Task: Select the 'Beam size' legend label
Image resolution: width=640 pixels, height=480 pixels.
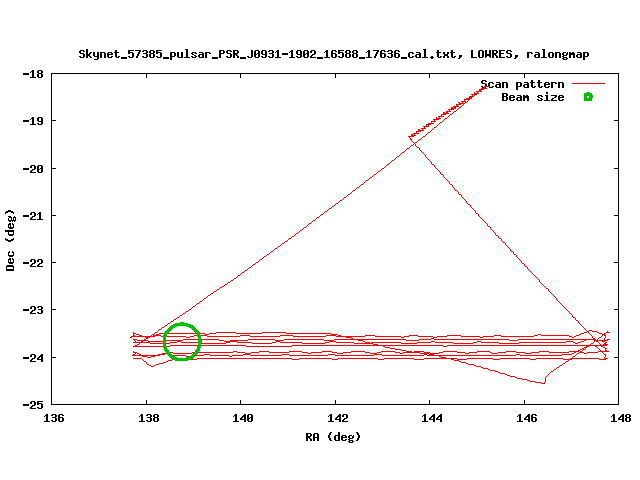Action: pos(533,97)
